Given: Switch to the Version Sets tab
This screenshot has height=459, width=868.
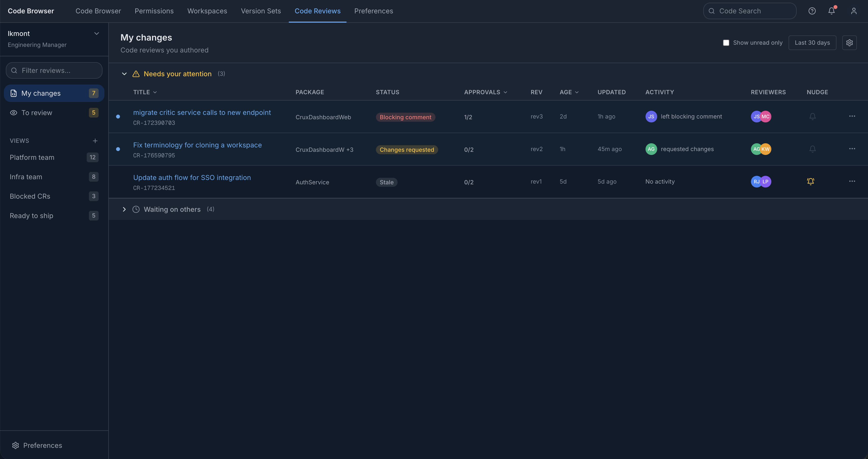Looking at the screenshot, I should (x=261, y=11).
